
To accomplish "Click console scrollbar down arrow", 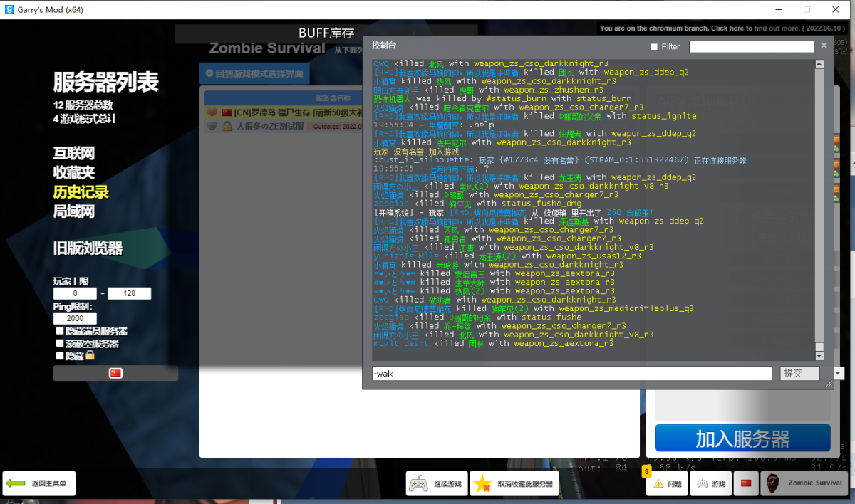I will click(x=819, y=356).
